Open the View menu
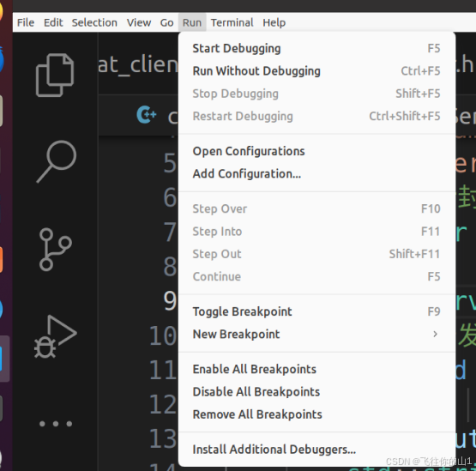The height and width of the screenshot is (471, 476). click(139, 22)
